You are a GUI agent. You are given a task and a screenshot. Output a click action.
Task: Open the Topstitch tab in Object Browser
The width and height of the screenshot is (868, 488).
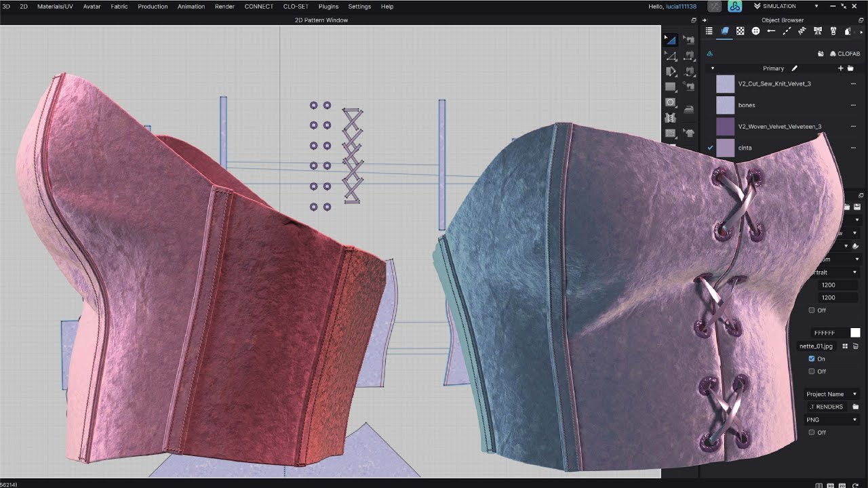(787, 31)
